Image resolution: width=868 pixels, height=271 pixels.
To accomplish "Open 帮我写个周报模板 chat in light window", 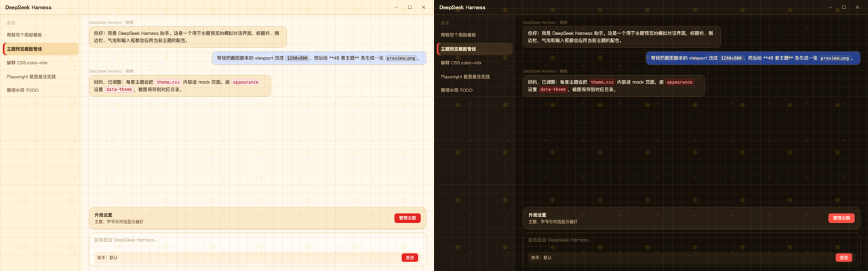I will click(41, 35).
